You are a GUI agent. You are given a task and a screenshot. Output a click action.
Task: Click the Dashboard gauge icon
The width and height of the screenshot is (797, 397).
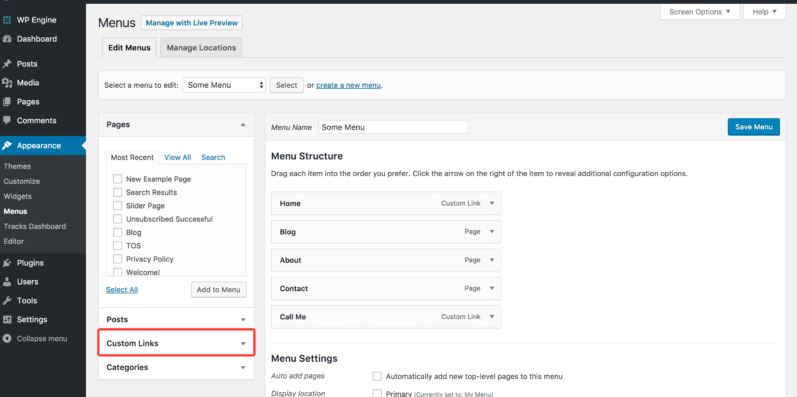tap(7, 39)
